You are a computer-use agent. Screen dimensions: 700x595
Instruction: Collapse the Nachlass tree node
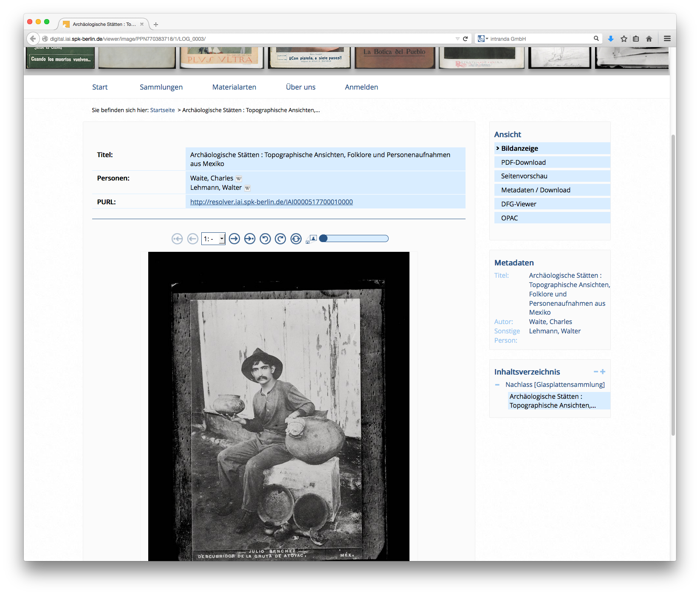click(x=497, y=385)
